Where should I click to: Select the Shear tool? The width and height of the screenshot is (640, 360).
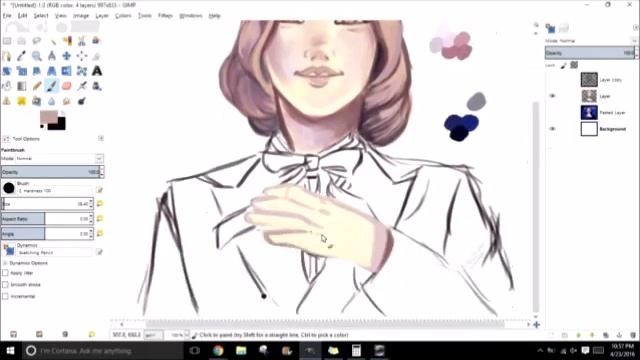click(37, 71)
